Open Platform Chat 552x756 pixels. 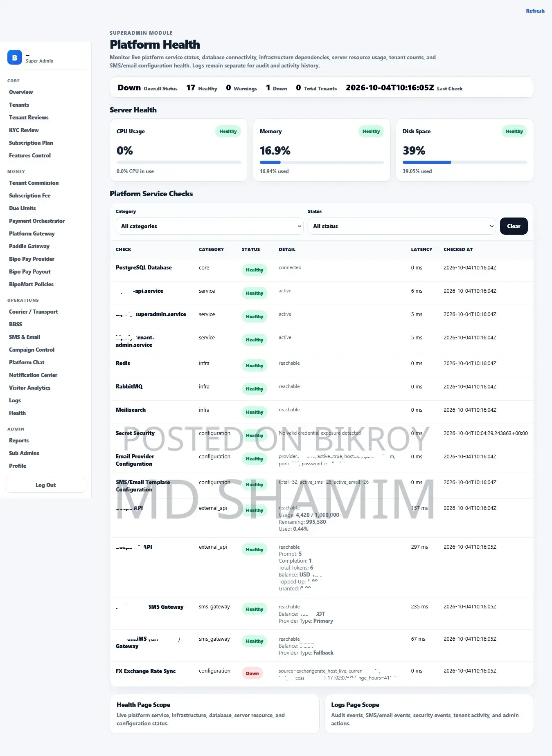pyautogui.click(x=27, y=363)
